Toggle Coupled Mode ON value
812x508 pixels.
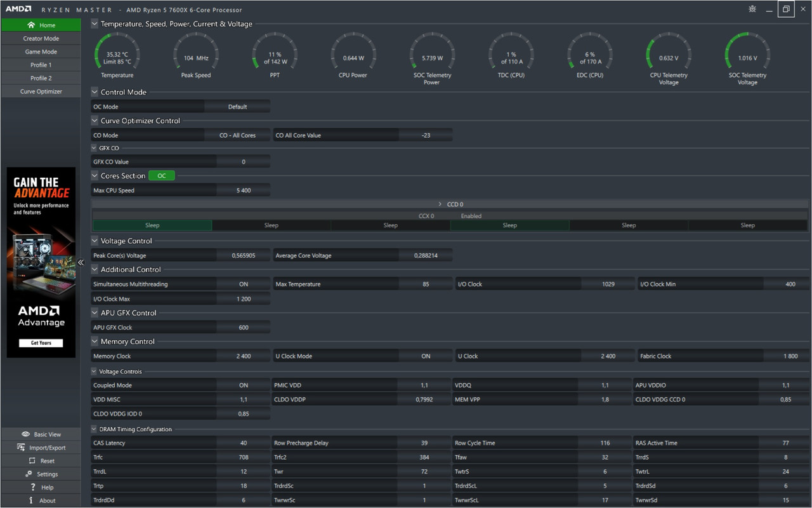pyautogui.click(x=244, y=385)
